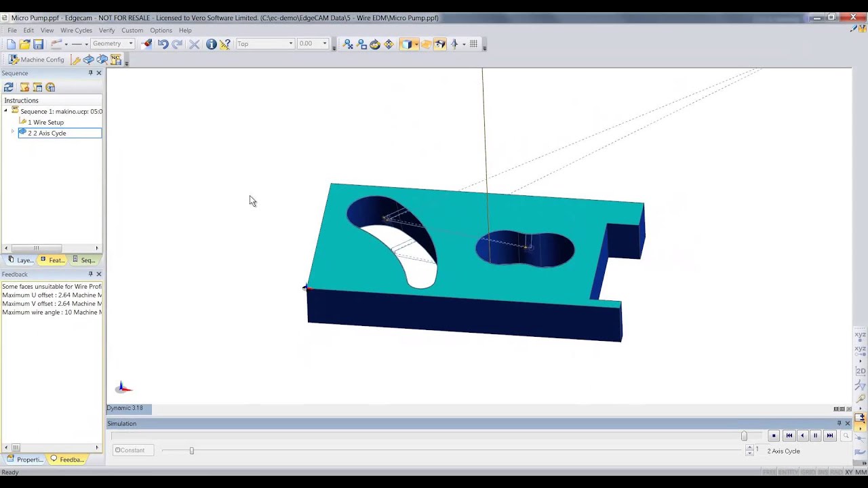
Task: Select the rotate view icon
Action: 375,44
